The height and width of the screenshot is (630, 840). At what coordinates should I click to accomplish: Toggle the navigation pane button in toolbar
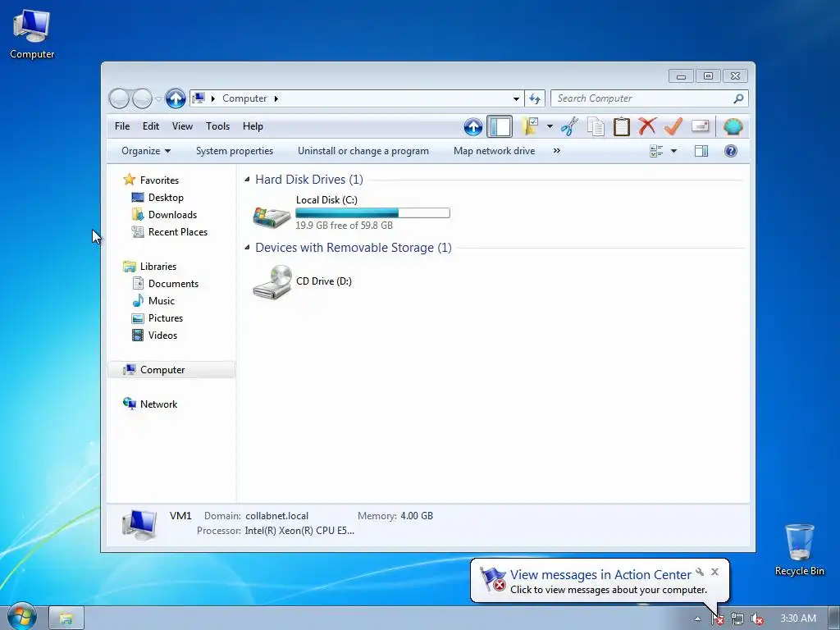pyautogui.click(x=500, y=127)
